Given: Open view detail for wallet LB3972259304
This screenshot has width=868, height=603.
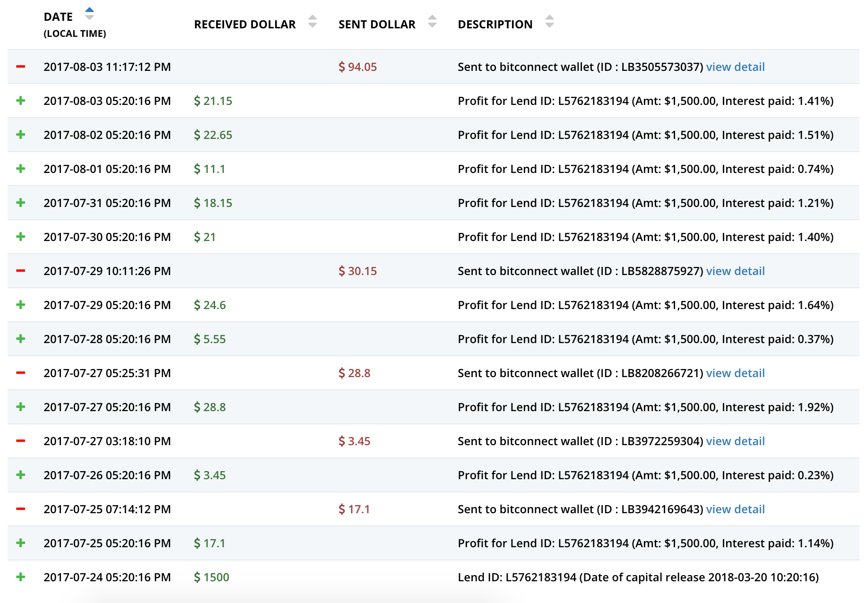Looking at the screenshot, I should (735, 441).
